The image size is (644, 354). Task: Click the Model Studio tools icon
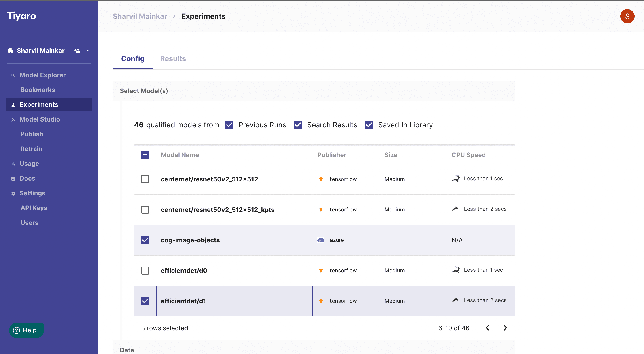coord(13,119)
